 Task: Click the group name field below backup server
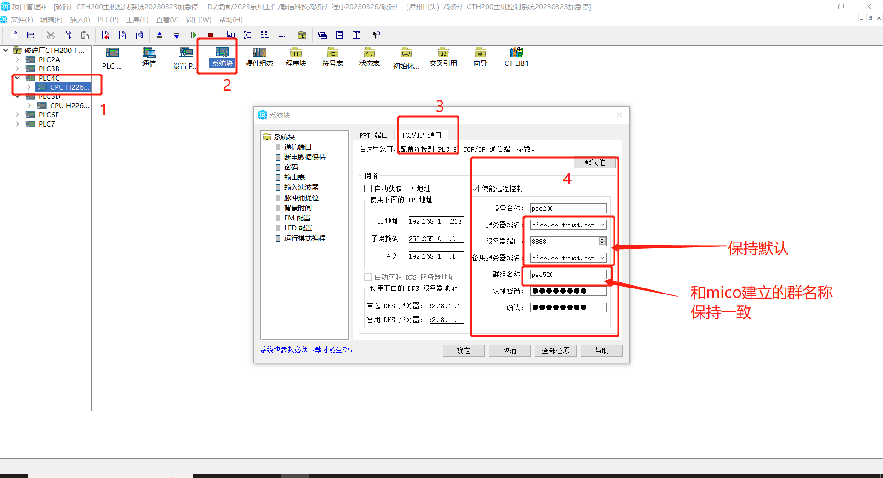(568, 275)
